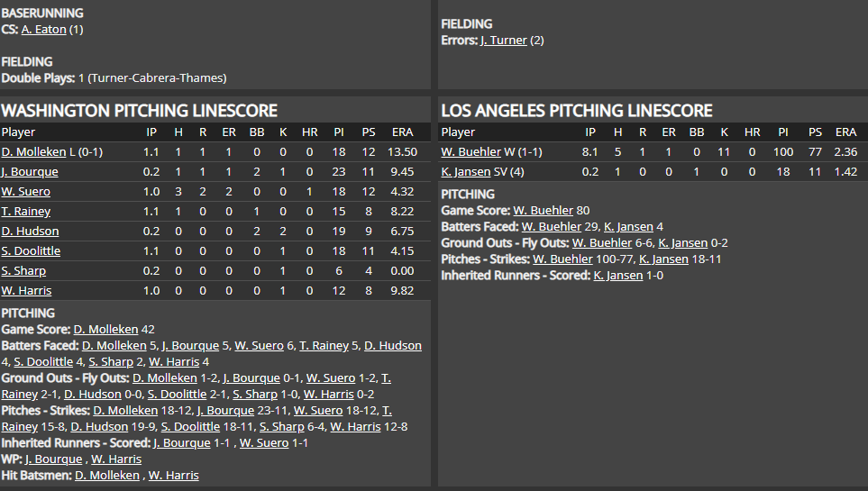The height and width of the screenshot is (491, 868).
Task: Select W. Harris in Hit Batsmen line
Action: pyautogui.click(x=174, y=476)
